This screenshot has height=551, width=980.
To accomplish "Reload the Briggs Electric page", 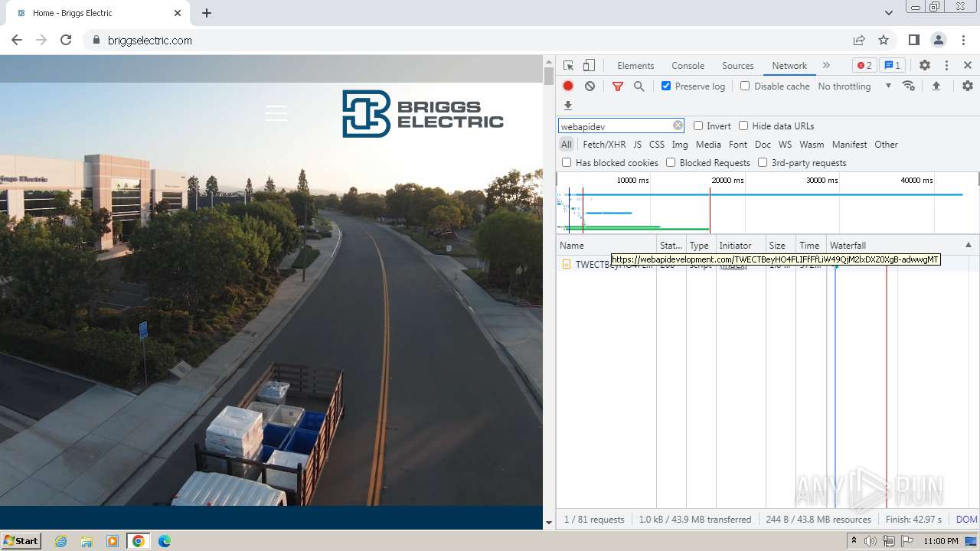I will pyautogui.click(x=66, y=41).
